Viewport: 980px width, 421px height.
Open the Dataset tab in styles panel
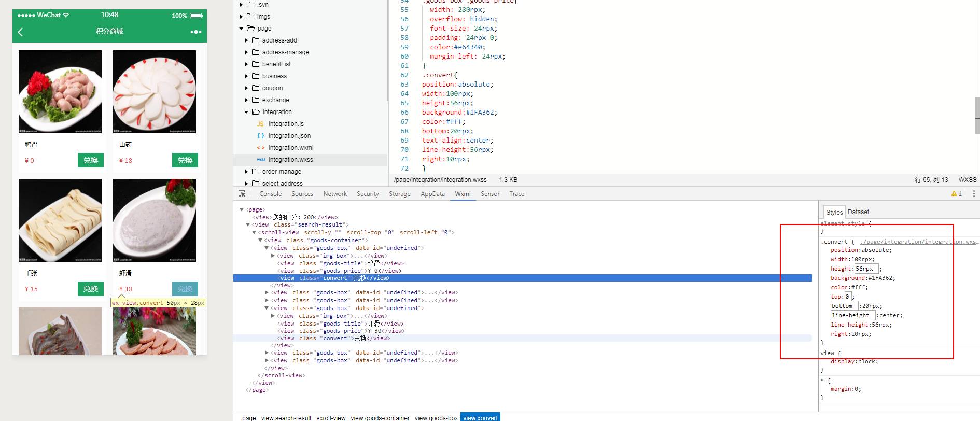click(858, 212)
